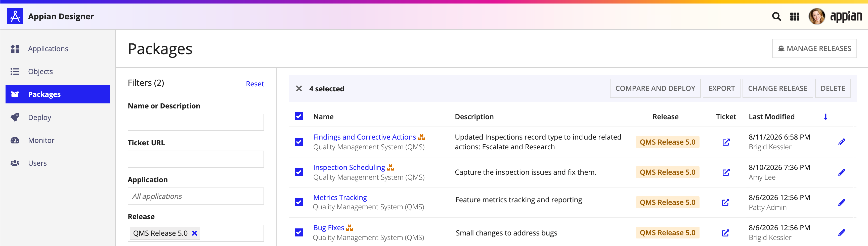
Task: Toggle Last Modified sort arrow
Action: pos(826,117)
